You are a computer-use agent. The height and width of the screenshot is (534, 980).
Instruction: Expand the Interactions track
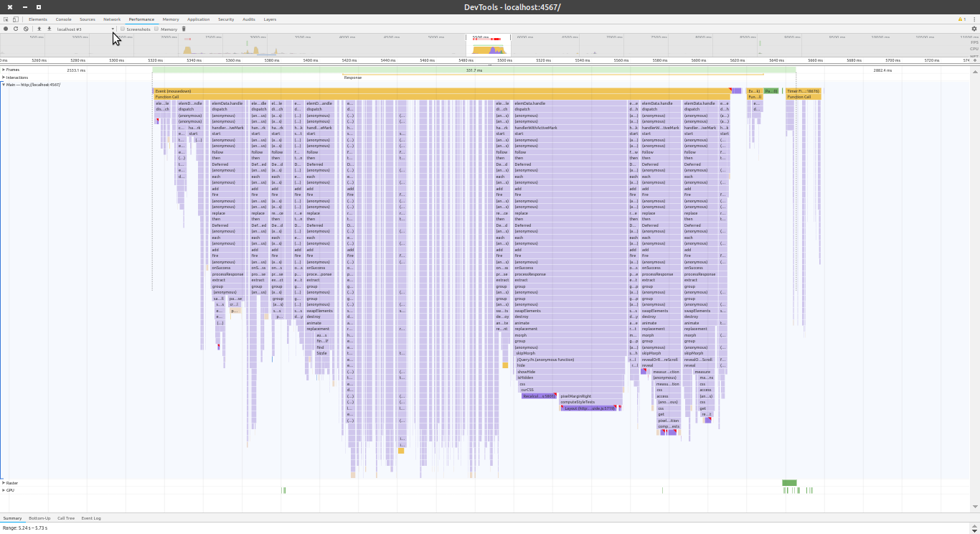click(x=4, y=78)
